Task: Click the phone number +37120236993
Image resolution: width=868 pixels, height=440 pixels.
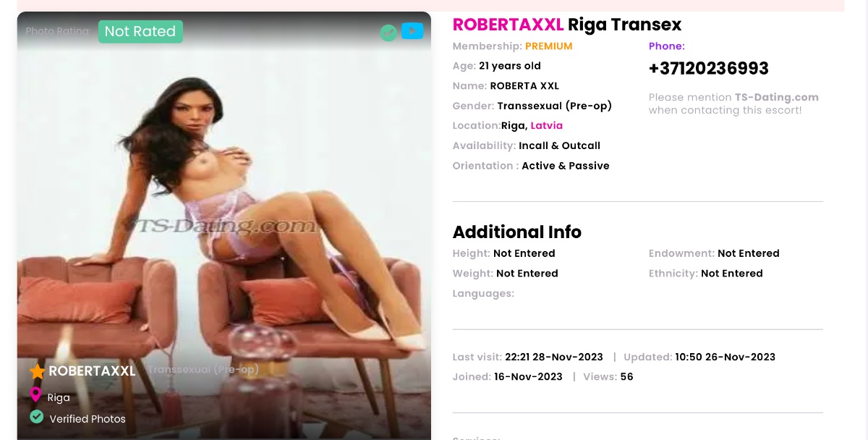Action: (x=709, y=69)
